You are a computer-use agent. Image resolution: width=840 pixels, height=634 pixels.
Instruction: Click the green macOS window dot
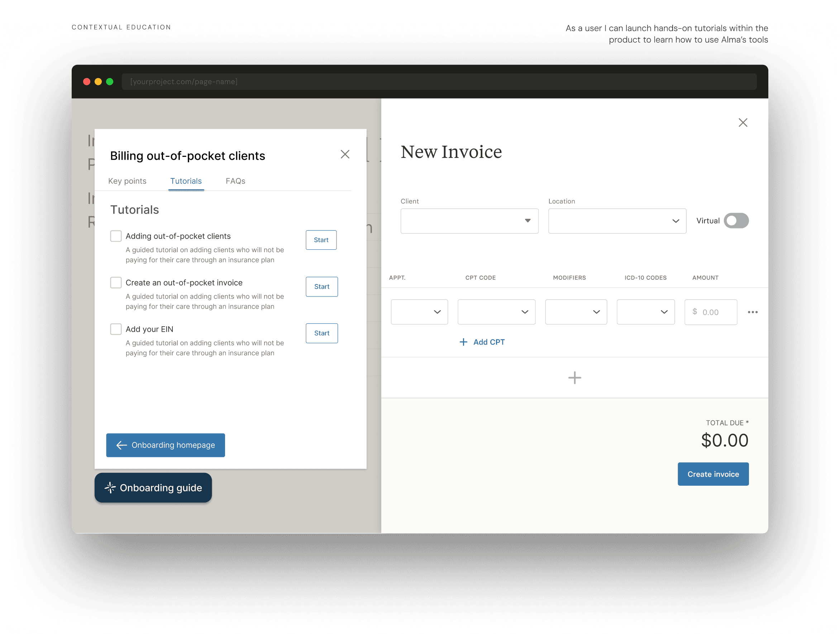[x=110, y=82]
